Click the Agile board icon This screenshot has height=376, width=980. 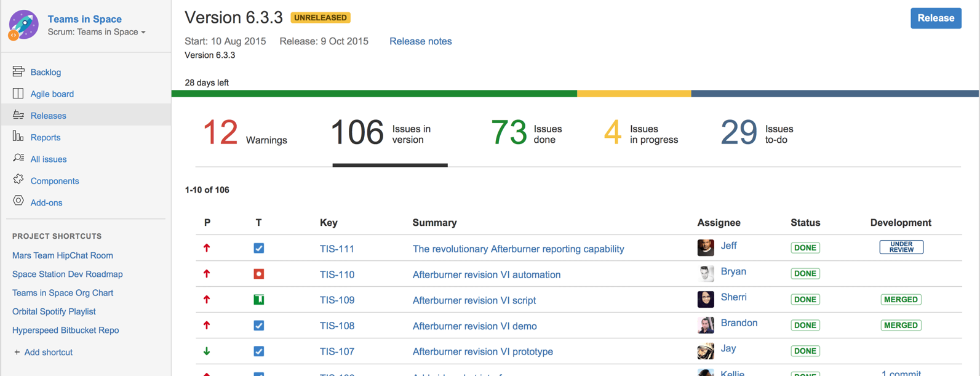click(x=18, y=94)
